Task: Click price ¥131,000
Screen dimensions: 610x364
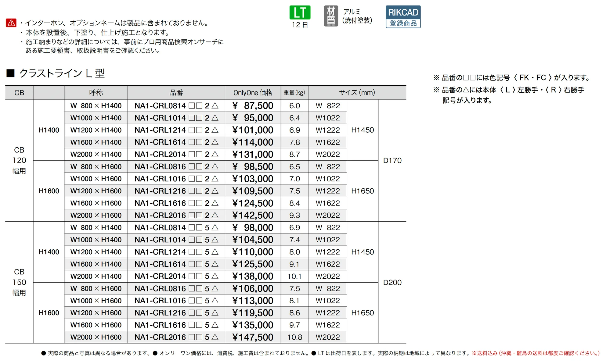Action: [253, 155]
